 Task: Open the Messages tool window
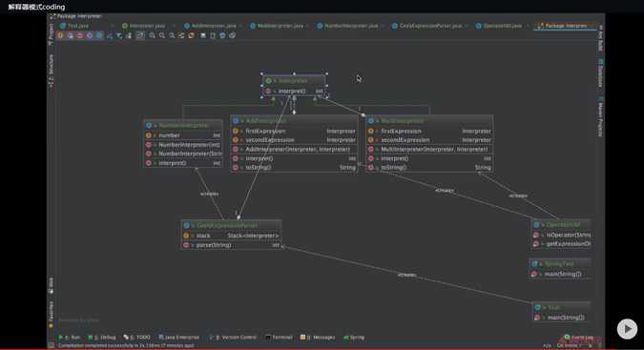tap(318, 338)
